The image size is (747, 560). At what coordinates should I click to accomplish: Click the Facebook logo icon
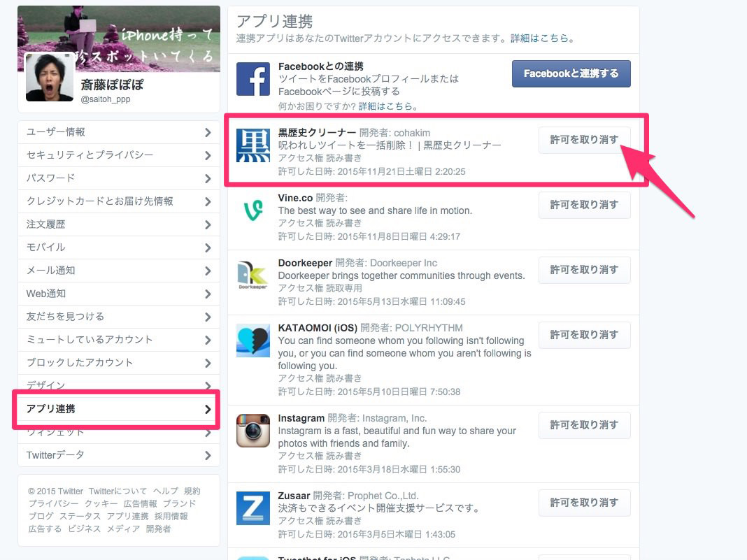253,79
